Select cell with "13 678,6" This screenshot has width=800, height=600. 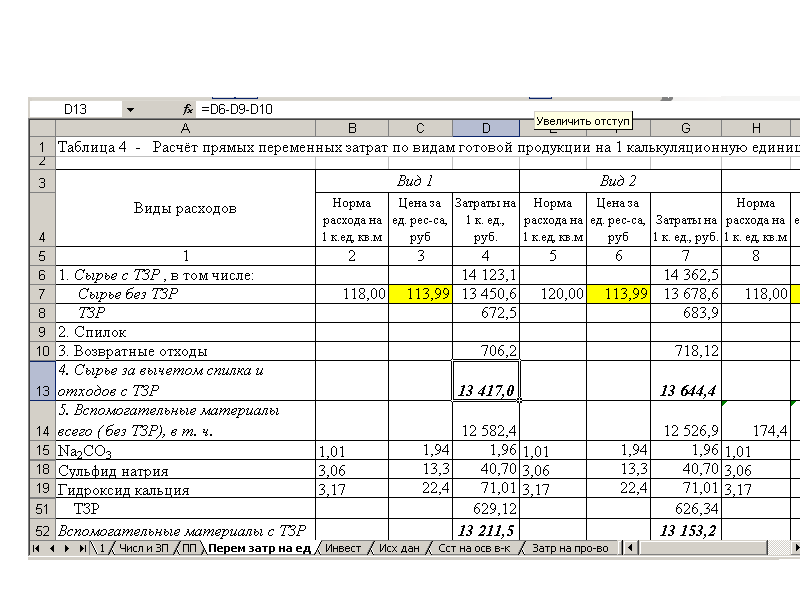click(686, 294)
